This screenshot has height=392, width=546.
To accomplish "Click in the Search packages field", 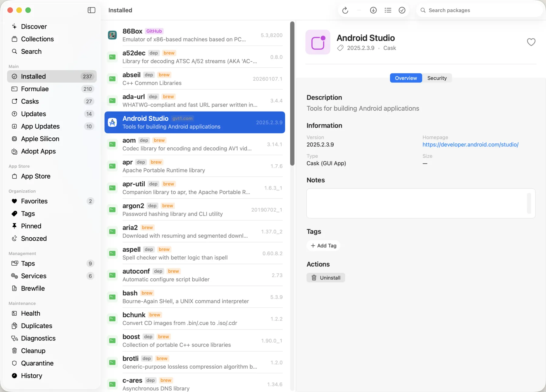I will 479,10.
